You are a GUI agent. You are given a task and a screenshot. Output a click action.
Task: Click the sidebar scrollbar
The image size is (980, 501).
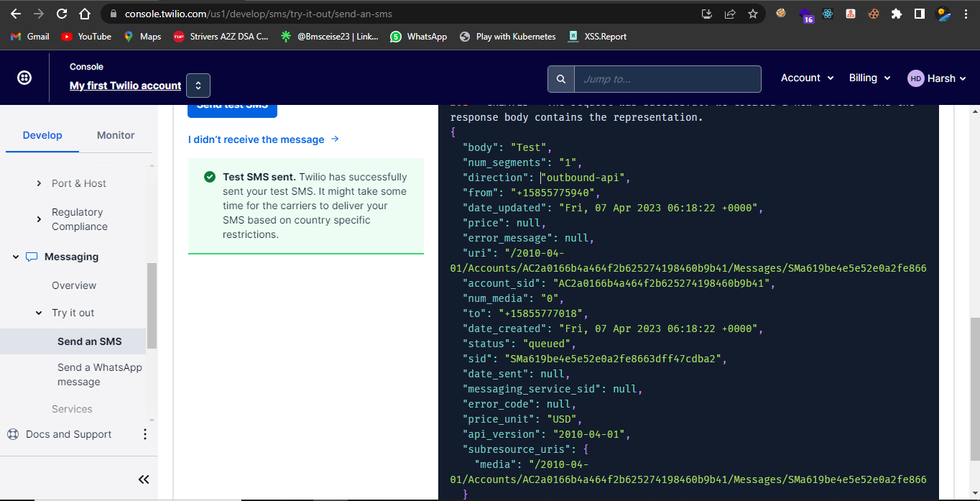tap(152, 305)
